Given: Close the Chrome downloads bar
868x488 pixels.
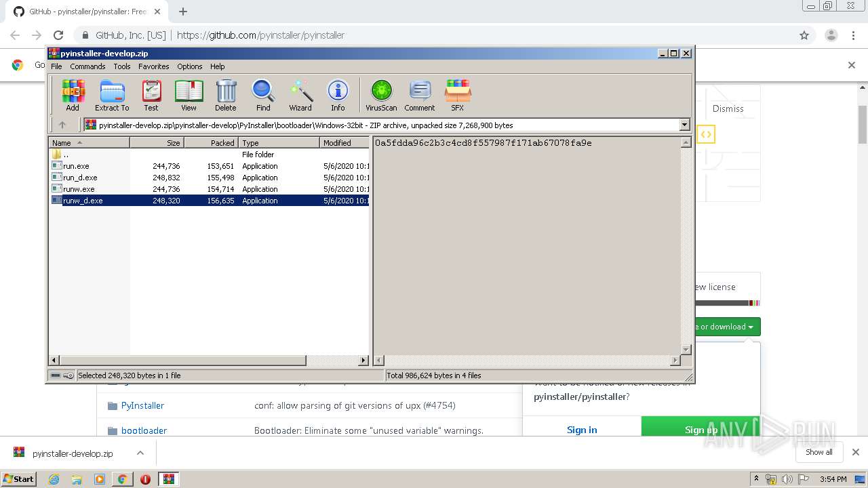Looking at the screenshot, I should pyautogui.click(x=855, y=452).
